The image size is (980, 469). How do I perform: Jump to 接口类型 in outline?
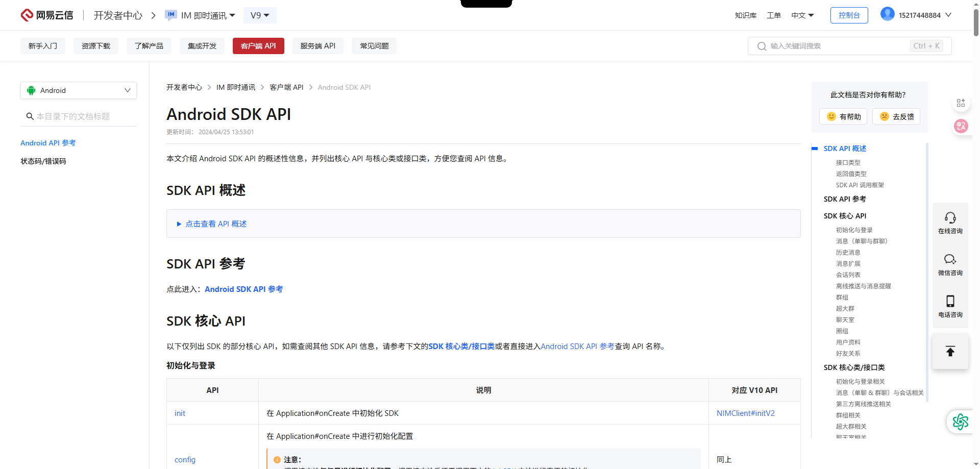[x=848, y=163]
